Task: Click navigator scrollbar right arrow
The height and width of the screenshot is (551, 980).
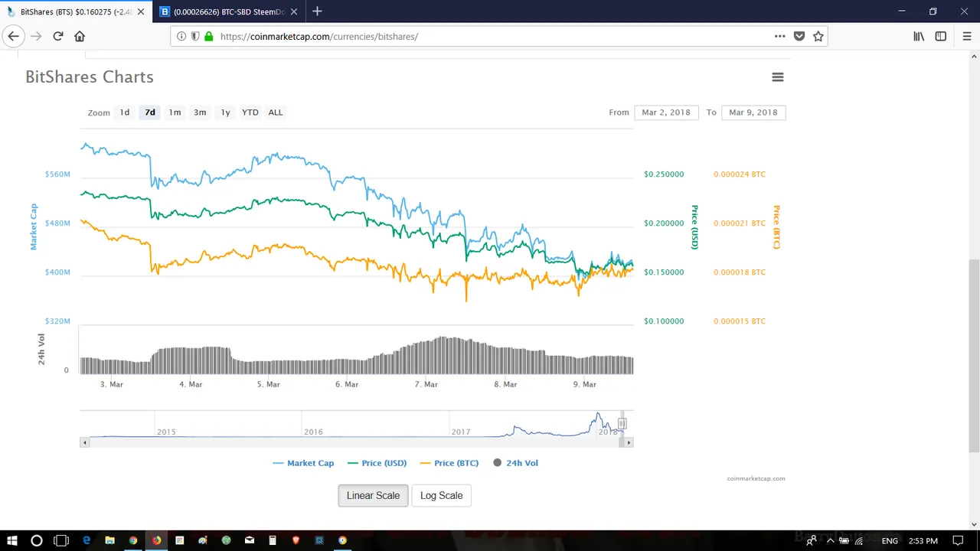Action: pos(629,442)
